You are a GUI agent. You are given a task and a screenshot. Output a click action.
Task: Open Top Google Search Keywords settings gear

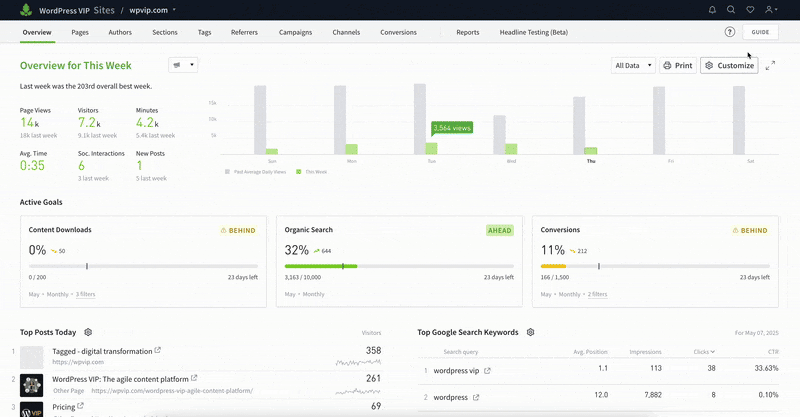[531, 332]
